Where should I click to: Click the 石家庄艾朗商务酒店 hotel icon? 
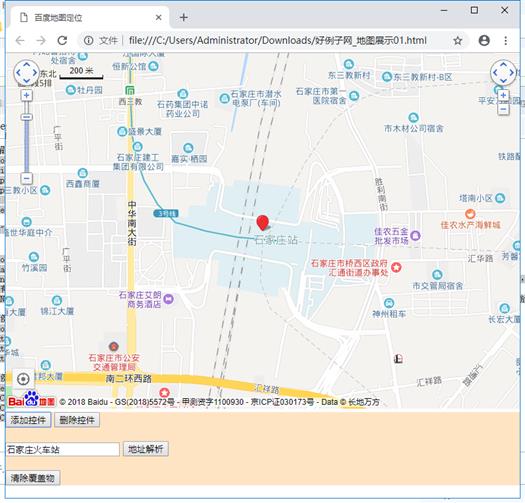pos(168,299)
